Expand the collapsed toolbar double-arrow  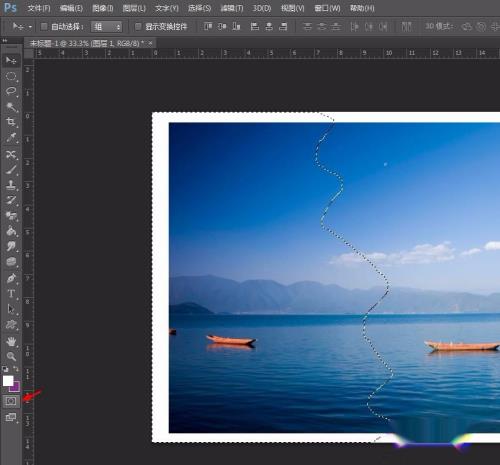[x=5, y=40]
